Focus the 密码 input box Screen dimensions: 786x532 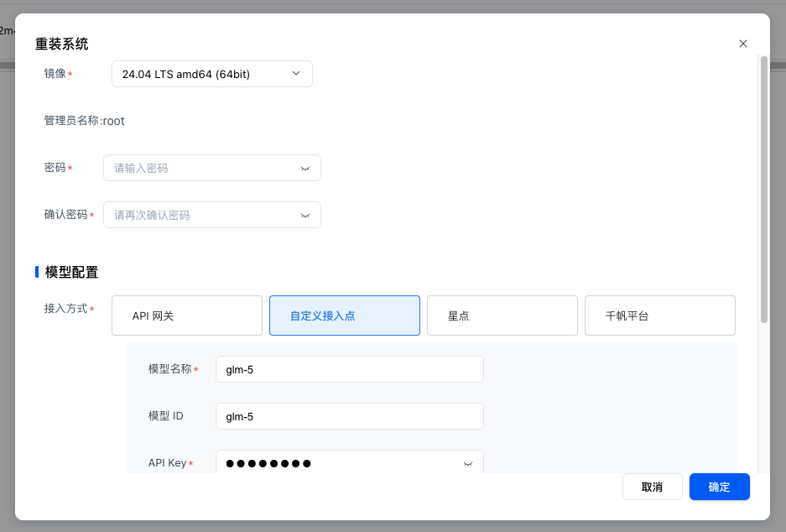click(x=212, y=168)
